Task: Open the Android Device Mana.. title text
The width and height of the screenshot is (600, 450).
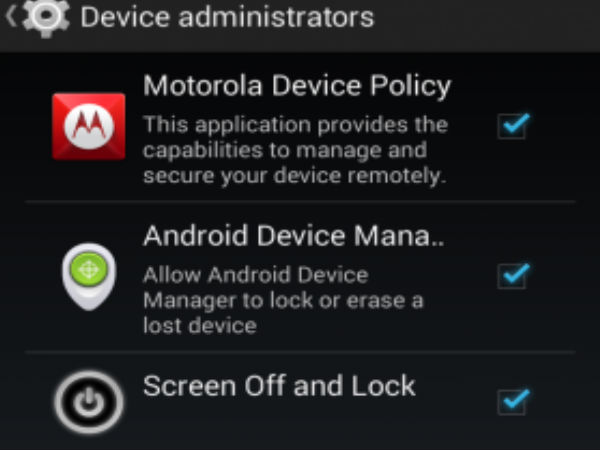Action: (294, 236)
